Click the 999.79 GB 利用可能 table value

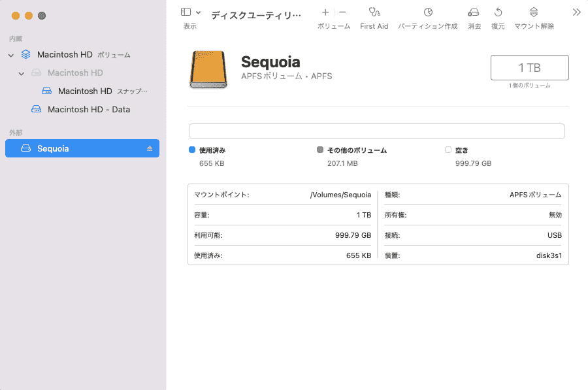coord(353,235)
